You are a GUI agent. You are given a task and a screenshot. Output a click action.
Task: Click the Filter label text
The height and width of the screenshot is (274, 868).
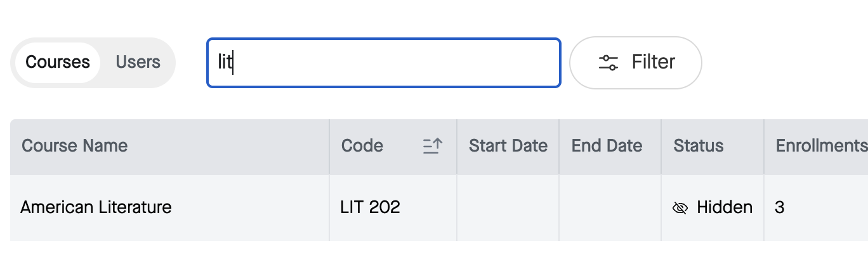click(x=654, y=62)
